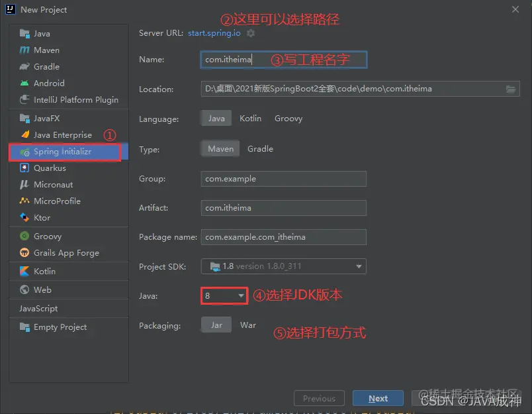Select Groovy as the language
The image size is (532, 414).
click(288, 118)
